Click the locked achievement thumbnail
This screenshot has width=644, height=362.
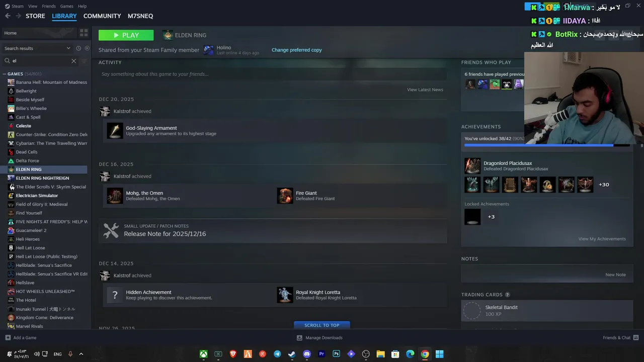pyautogui.click(x=472, y=217)
